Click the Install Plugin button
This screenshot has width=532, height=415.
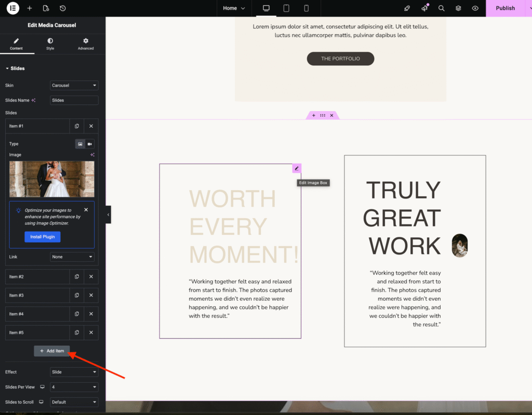(x=43, y=237)
